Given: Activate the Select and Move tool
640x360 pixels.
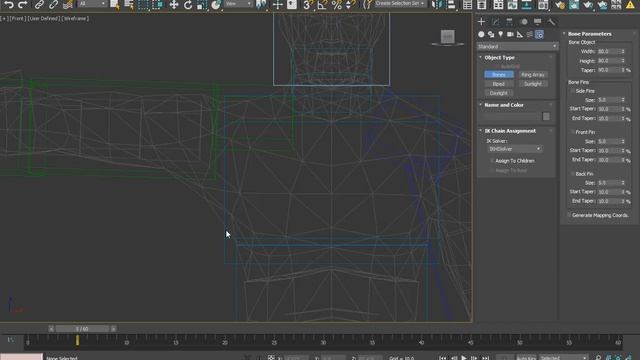Looking at the screenshot, I should 174,4.
